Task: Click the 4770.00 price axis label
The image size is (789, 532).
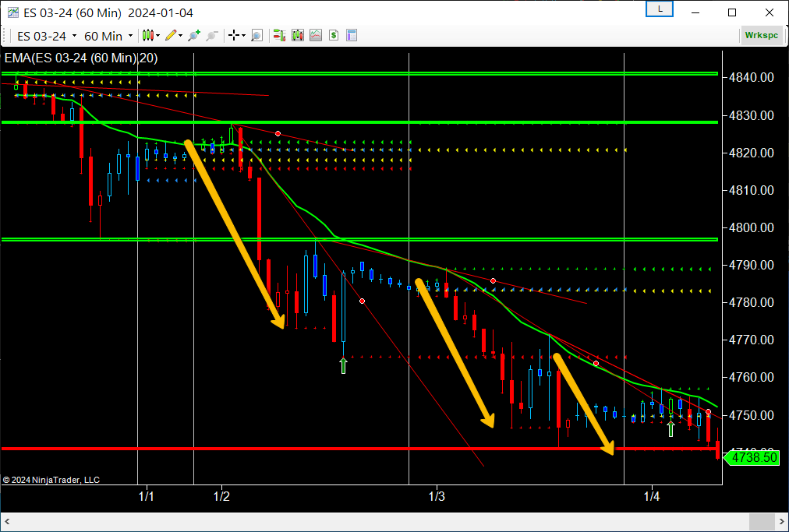Action: pyautogui.click(x=752, y=340)
